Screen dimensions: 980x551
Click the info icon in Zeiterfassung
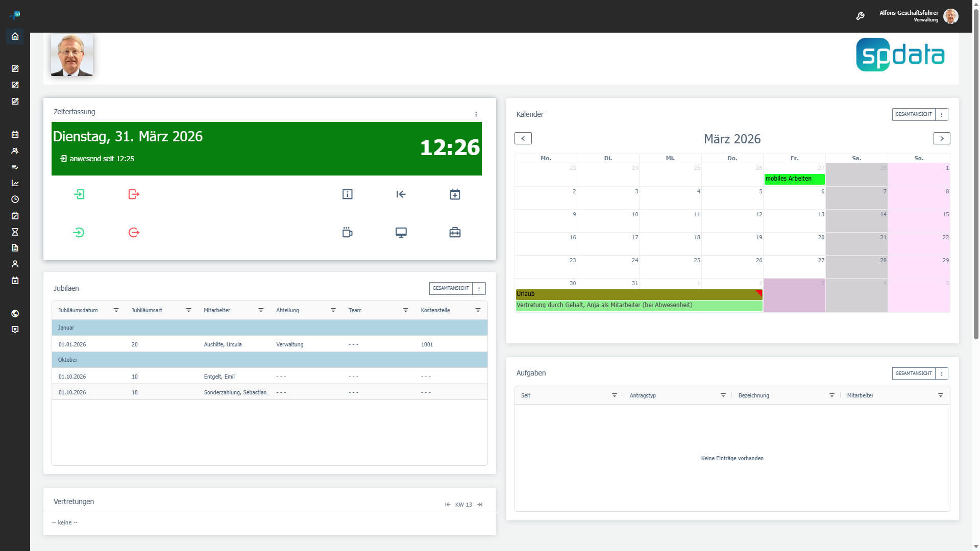347,194
